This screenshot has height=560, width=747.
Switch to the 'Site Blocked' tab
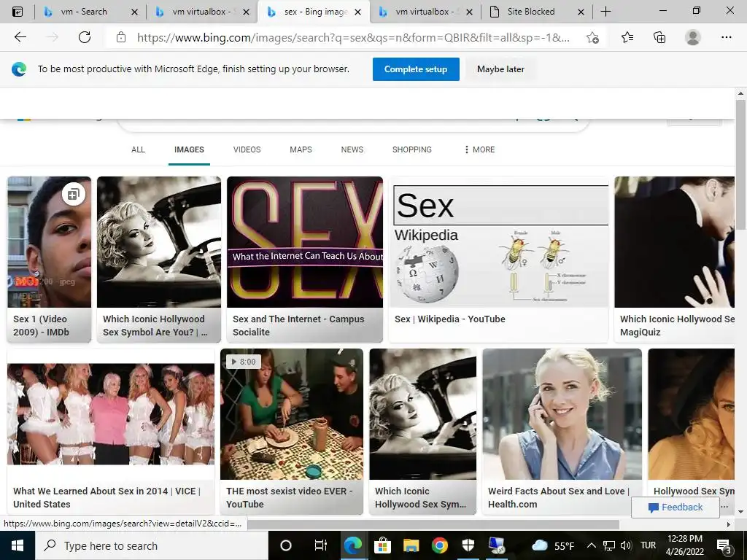click(531, 12)
